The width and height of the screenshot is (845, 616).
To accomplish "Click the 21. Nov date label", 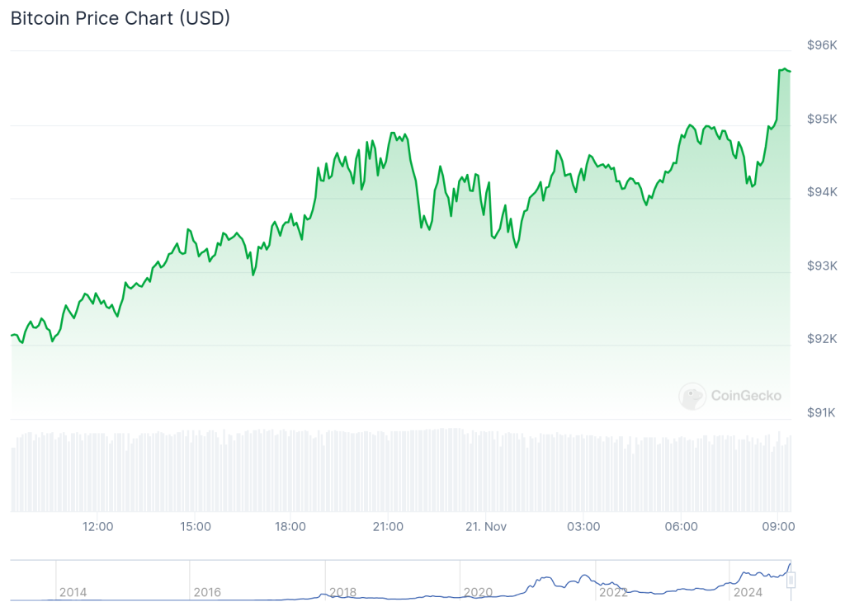I will click(x=484, y=527).
